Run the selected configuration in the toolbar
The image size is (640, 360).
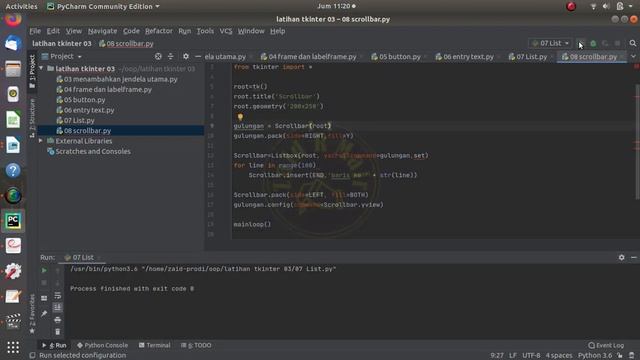(x=581, y=43)
